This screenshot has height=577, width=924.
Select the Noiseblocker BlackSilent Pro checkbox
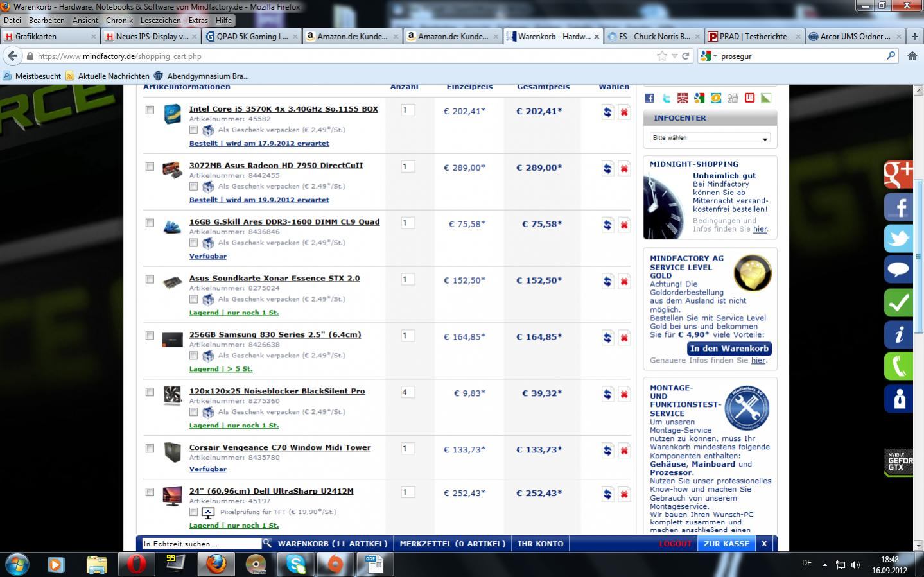[150, 392]
